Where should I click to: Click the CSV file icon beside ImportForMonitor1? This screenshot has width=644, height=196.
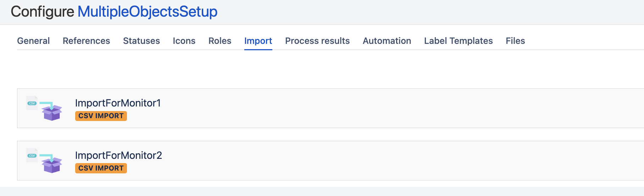(x=32, y=103)
